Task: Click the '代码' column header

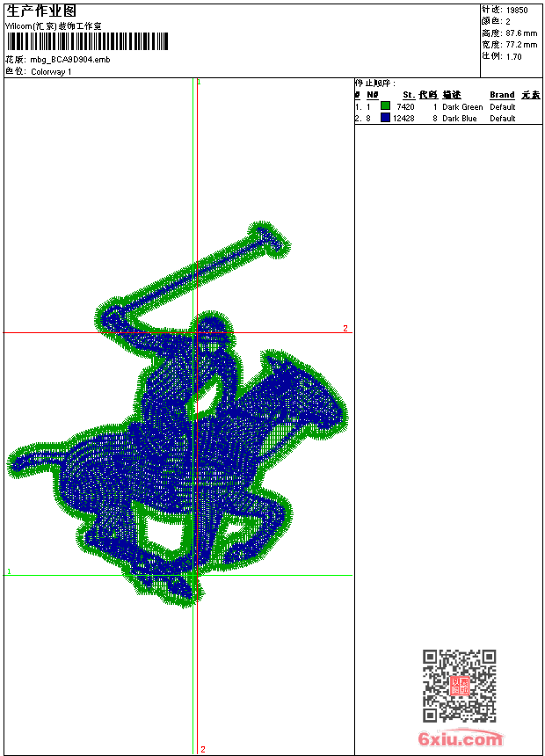Action: (428, 95)
